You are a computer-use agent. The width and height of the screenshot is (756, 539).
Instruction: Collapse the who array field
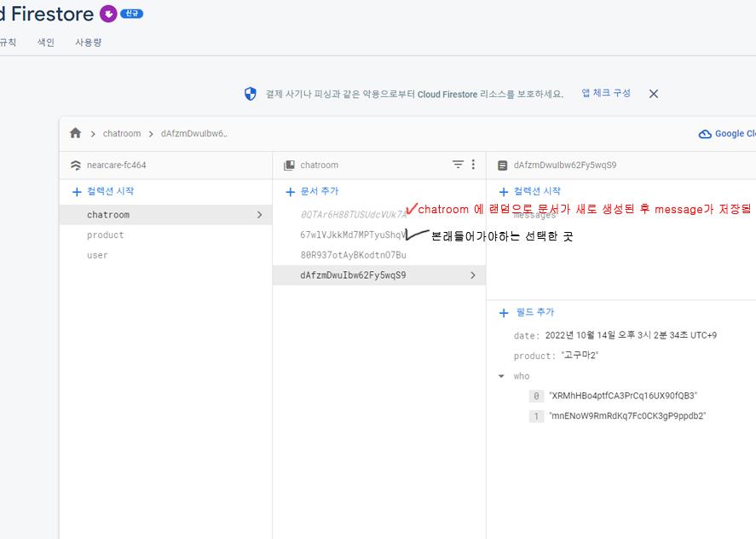pyautogui.click(x=501, y=376)
